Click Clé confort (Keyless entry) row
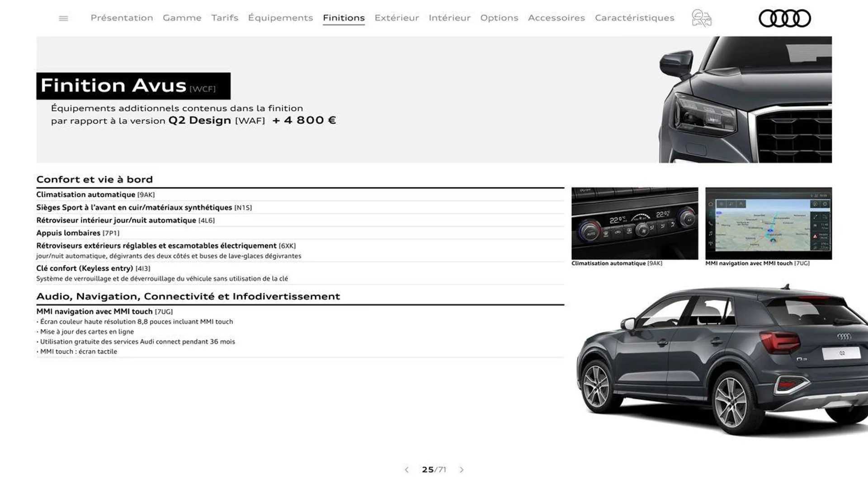868x488 pixels. 300,273
